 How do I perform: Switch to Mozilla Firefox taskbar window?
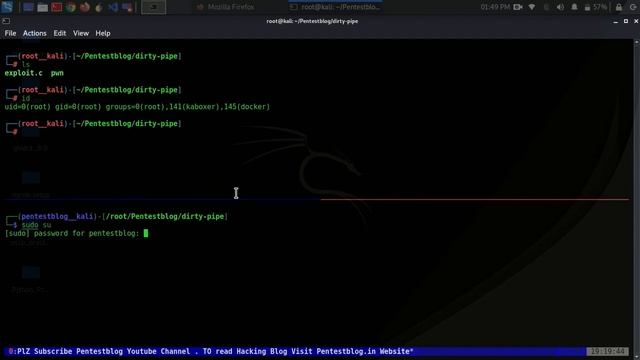click(x=225, y=7)
